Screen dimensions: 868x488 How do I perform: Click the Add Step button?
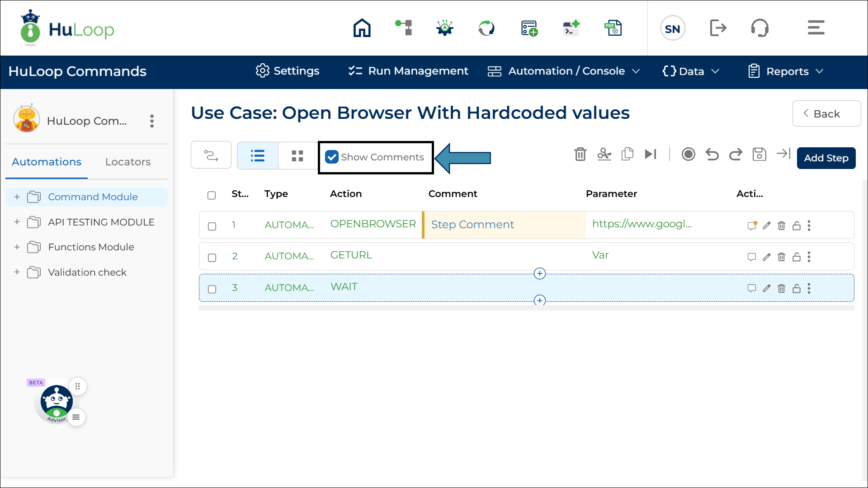826,158
